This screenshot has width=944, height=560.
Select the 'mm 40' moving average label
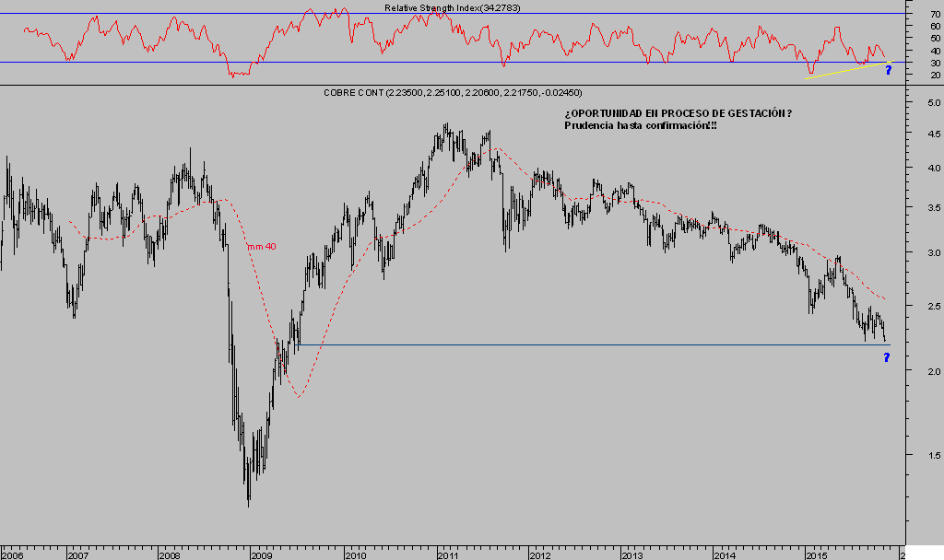pos(261,247)
